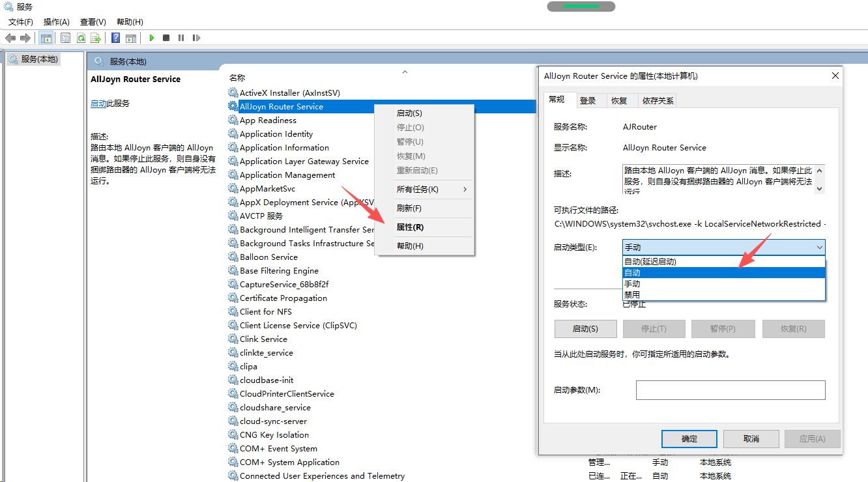Start service with green play icon

(151, 38)
